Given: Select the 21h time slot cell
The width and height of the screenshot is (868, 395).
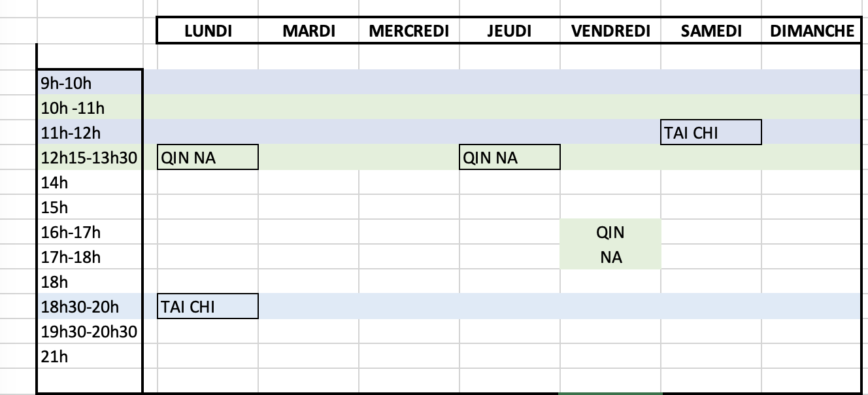Looking at the screenshot, I should point(90,356).
